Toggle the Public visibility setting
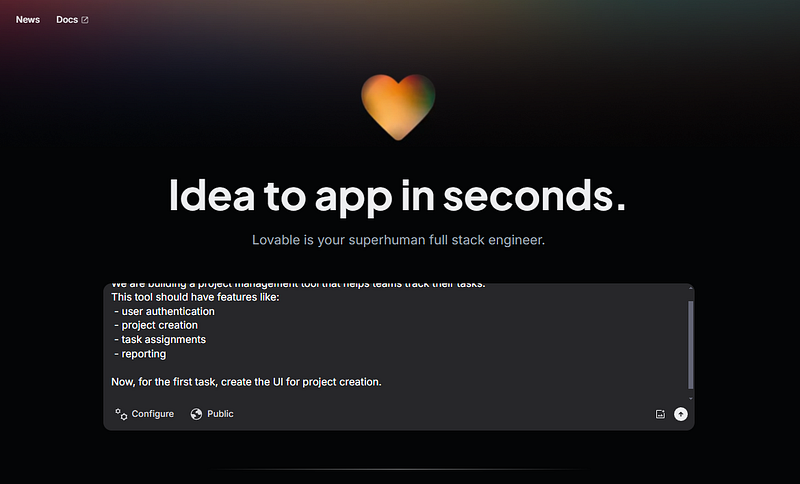 [212, 414]
